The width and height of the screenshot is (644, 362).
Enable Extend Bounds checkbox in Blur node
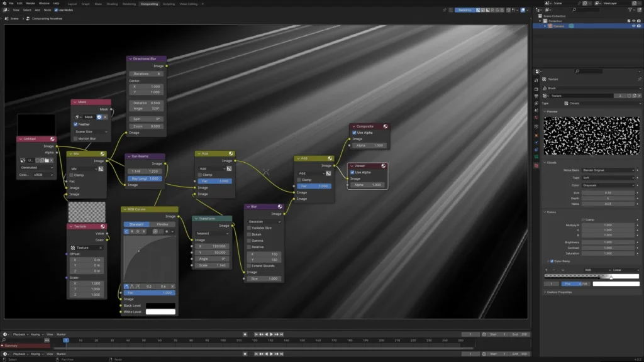coord(249,266)
